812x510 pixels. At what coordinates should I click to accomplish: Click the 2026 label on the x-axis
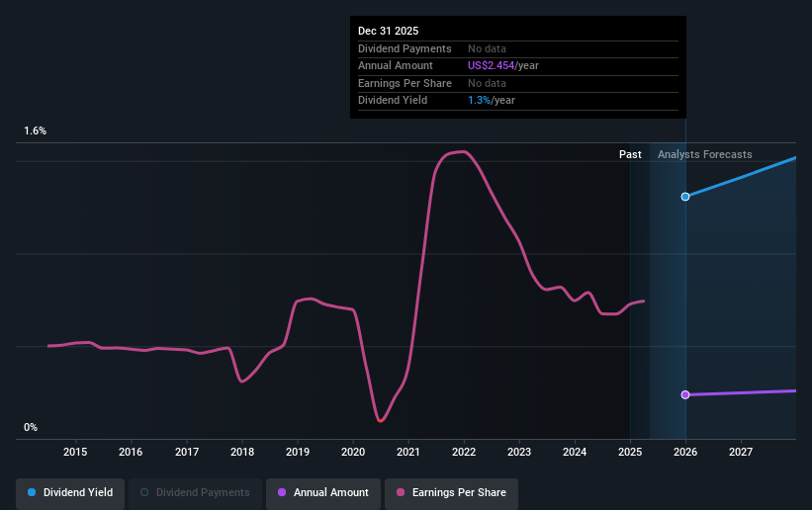click(685, 452)
